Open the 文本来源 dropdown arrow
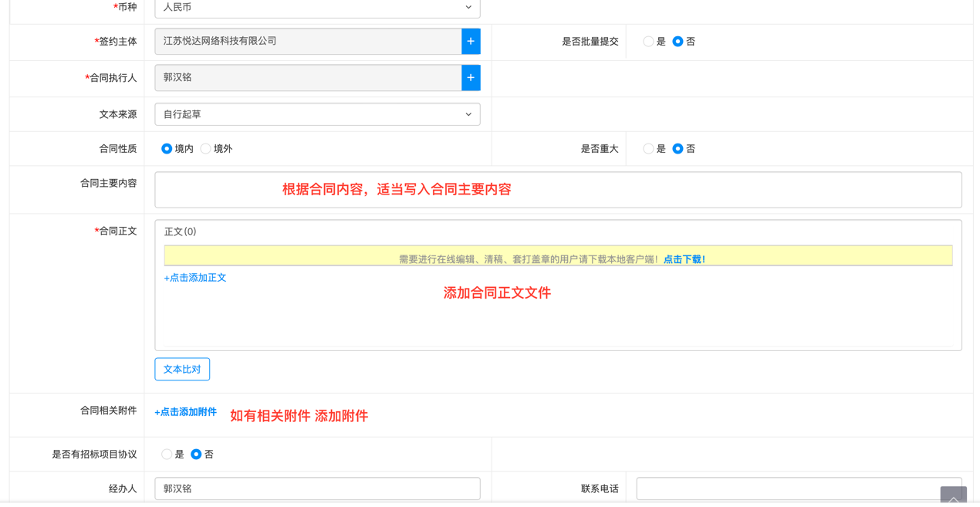Screen dimensions: 980x507 point(468,113)
